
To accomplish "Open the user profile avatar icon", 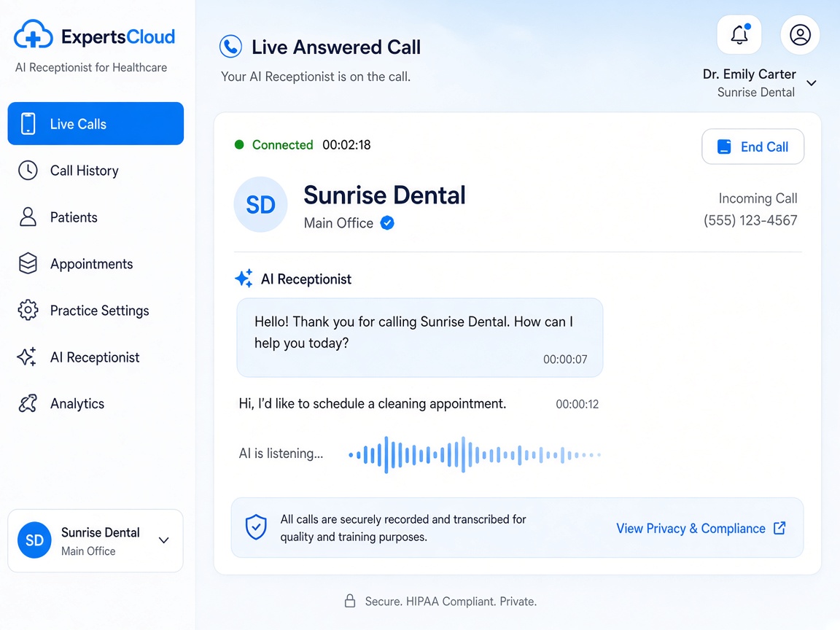I will coord(800,35).
